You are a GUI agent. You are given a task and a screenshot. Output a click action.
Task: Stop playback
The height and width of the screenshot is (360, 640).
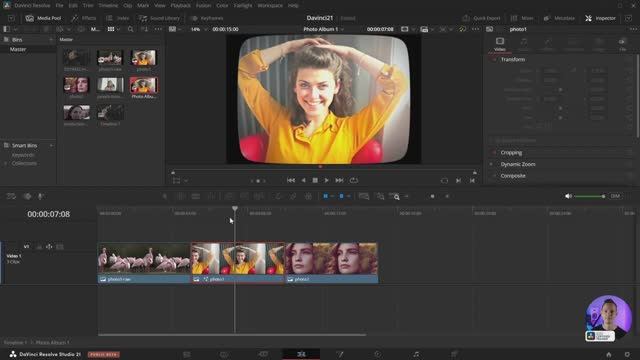[315, 180]
